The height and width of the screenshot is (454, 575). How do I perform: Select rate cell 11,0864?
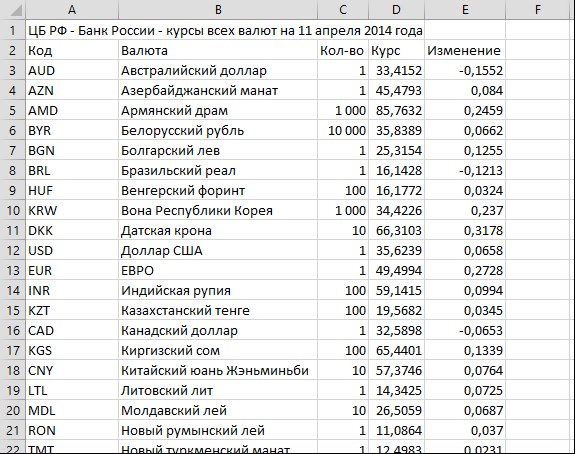click(396, 431)
